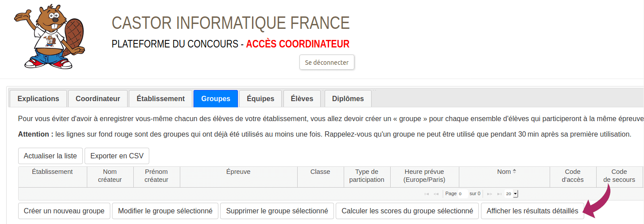Viewport: 644px width, 224px height.
Task: Sort by Nom column sort arrow
Action: [x=514, y=172]
